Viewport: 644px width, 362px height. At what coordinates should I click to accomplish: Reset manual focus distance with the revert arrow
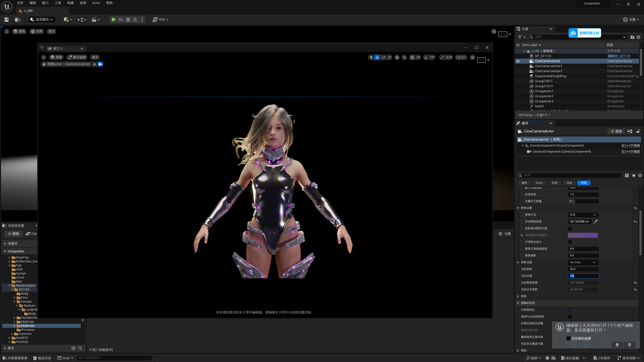635,222
